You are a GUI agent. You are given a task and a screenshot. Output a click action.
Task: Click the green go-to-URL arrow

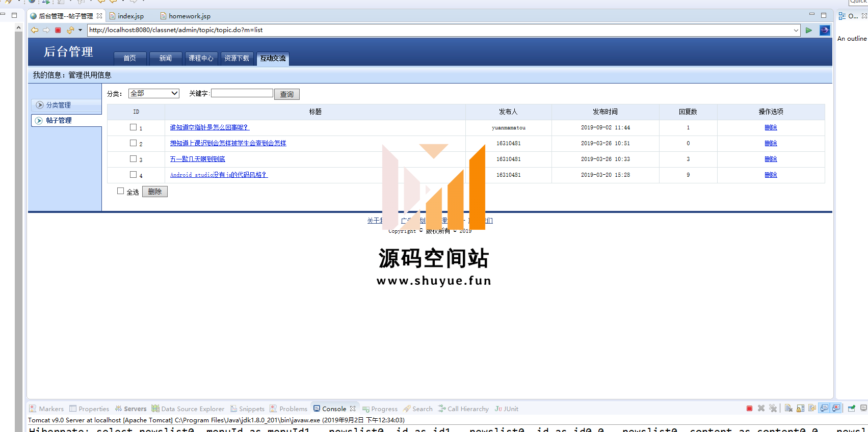click(808, 30)
